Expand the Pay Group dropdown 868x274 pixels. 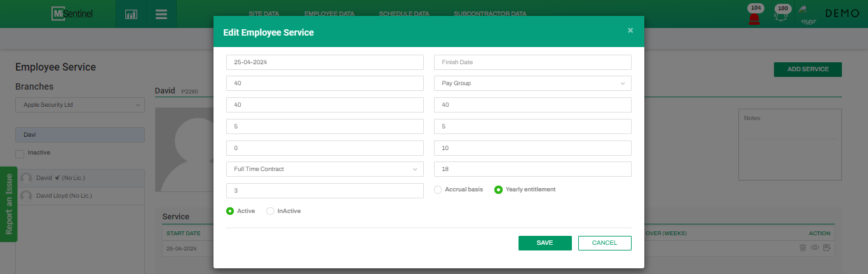coord(532,83)
